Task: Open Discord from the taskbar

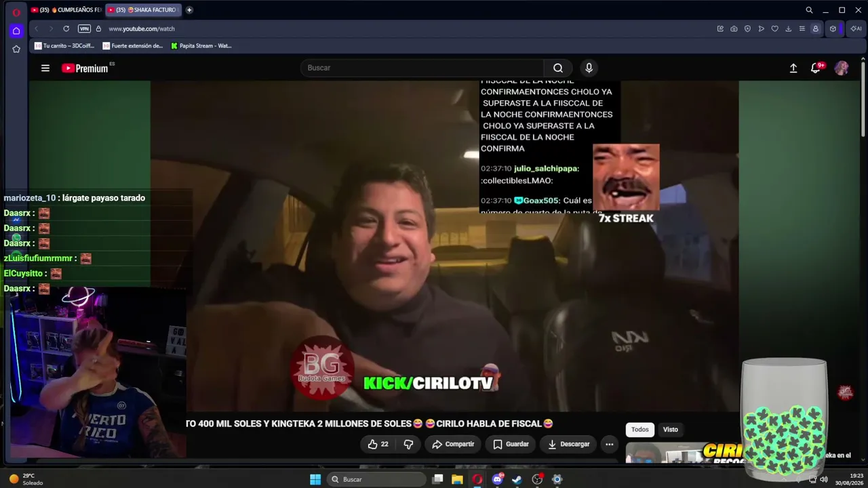Action: (x=498, y=479)
